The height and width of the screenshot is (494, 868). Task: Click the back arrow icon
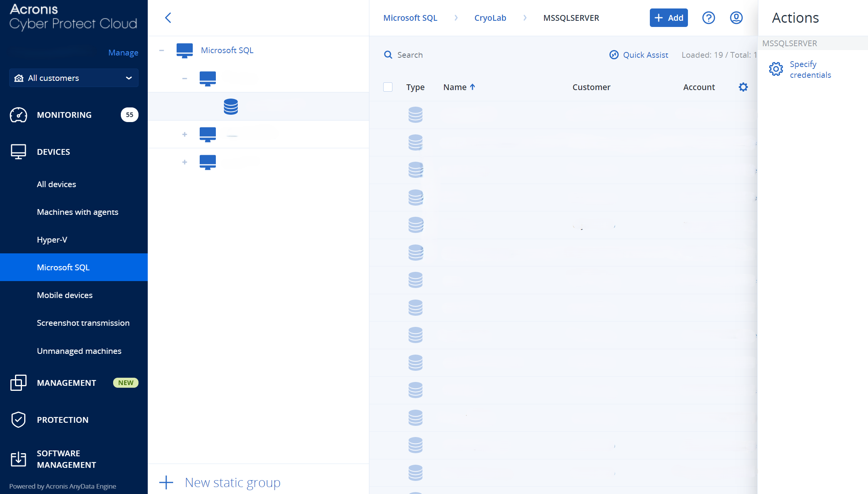168,18
